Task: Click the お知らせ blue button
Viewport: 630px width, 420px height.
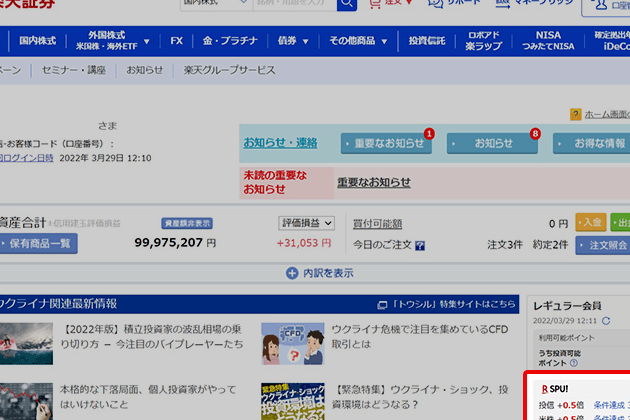Action: pos(492,143)
